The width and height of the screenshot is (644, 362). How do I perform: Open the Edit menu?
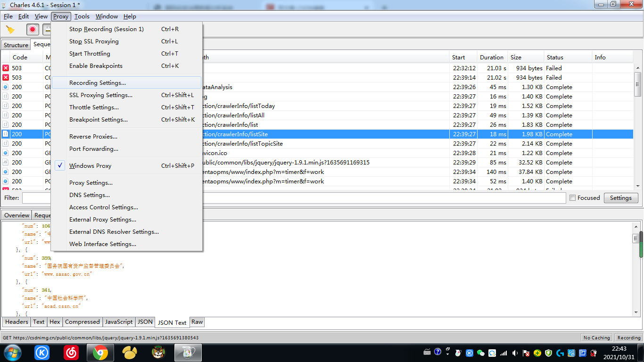click(x=24, y=16)
